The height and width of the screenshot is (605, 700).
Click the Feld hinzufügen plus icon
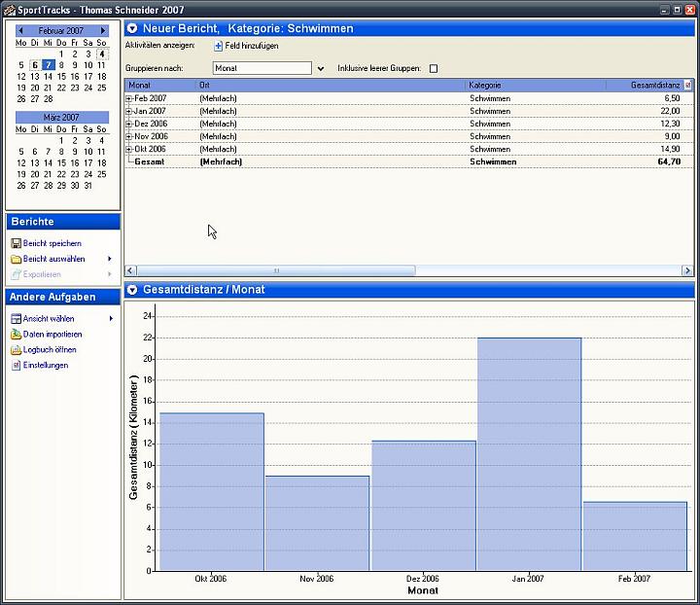tap(218, 46)
